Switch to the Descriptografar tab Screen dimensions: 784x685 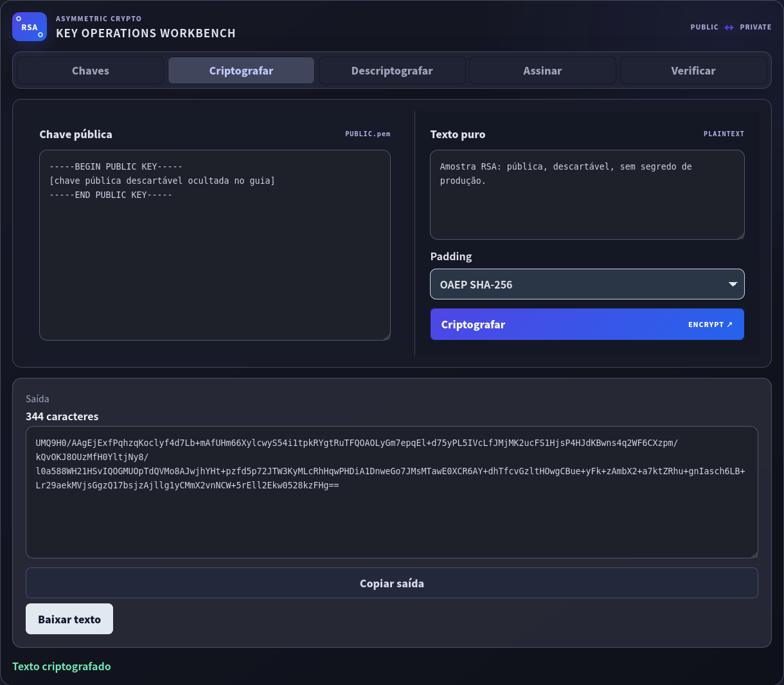click(392, 71)
